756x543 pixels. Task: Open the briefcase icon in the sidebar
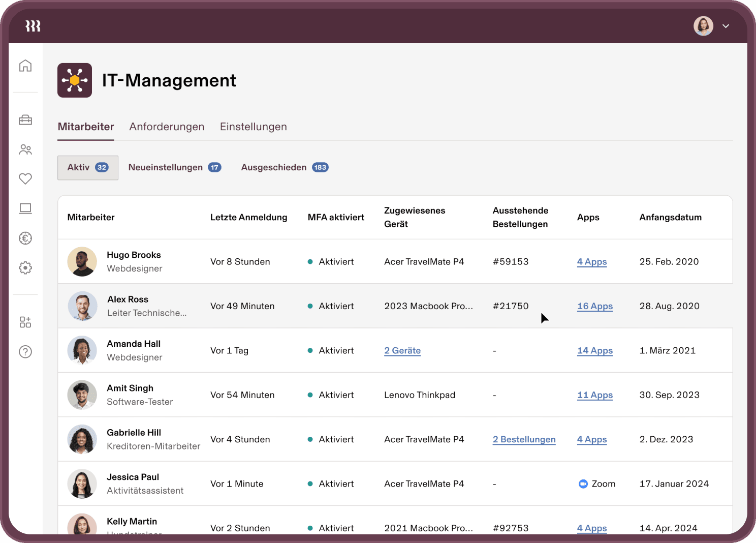[25, 120]
